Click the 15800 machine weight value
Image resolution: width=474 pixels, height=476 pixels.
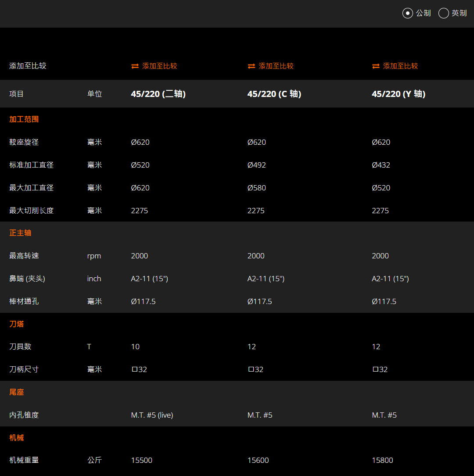[382, 460]
